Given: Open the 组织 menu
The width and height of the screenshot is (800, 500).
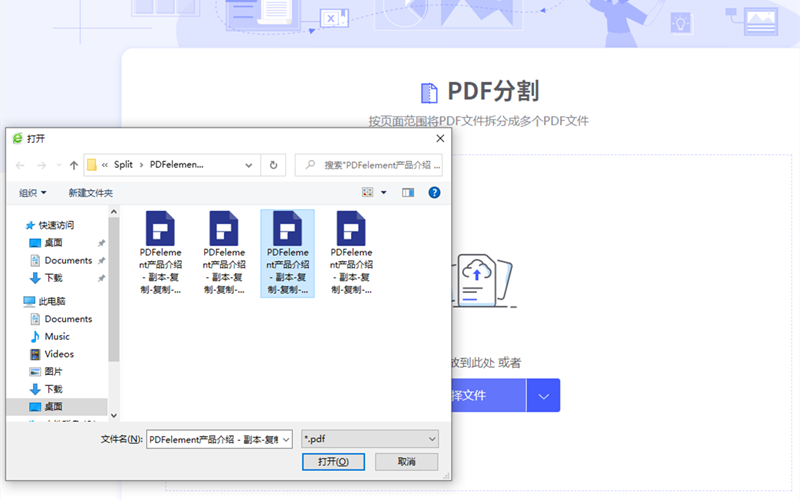Looking at the screenshot, I should (33, 192).
